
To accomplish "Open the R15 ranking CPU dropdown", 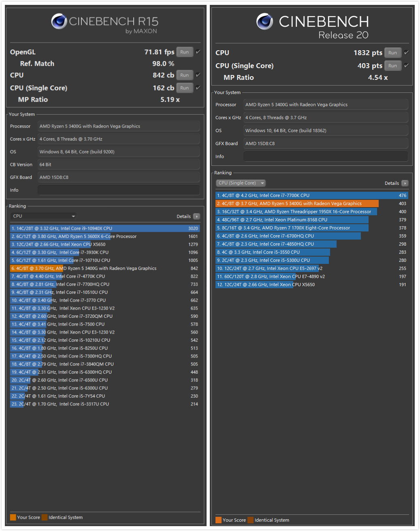I will coord(44,216).
